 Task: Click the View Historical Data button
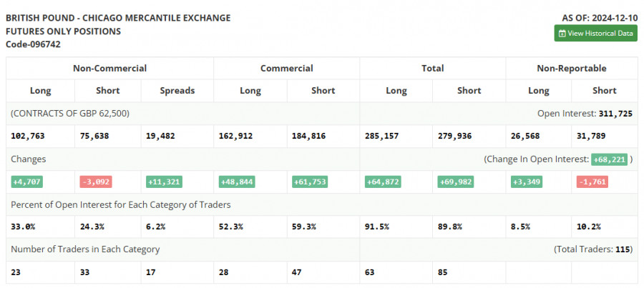pyautogui.click(x=595, y=33)
